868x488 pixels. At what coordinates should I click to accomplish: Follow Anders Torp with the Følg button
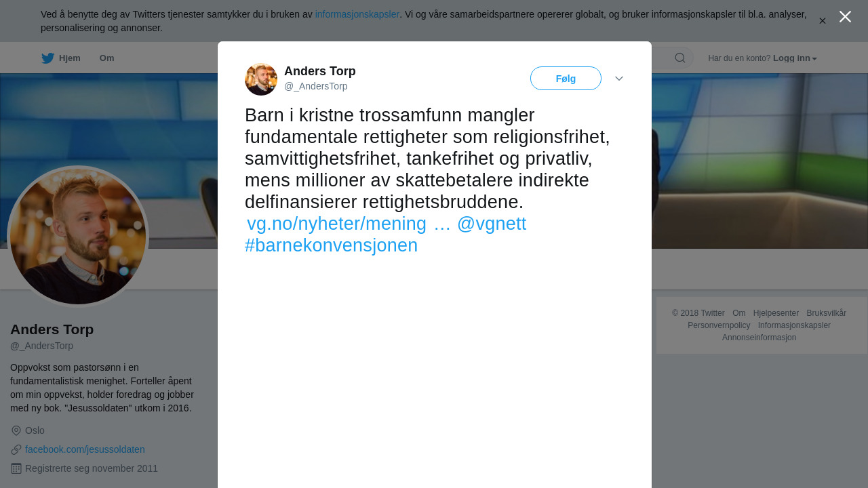click(566, 79)
